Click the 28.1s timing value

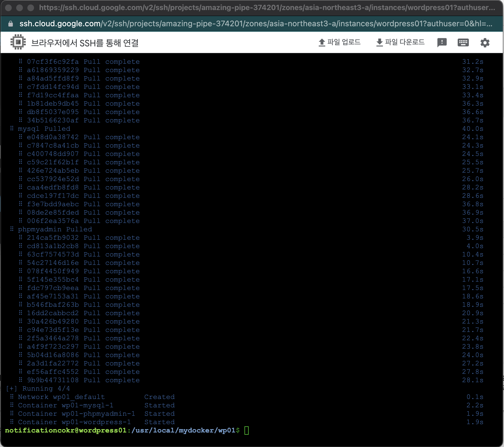[473, 380]
